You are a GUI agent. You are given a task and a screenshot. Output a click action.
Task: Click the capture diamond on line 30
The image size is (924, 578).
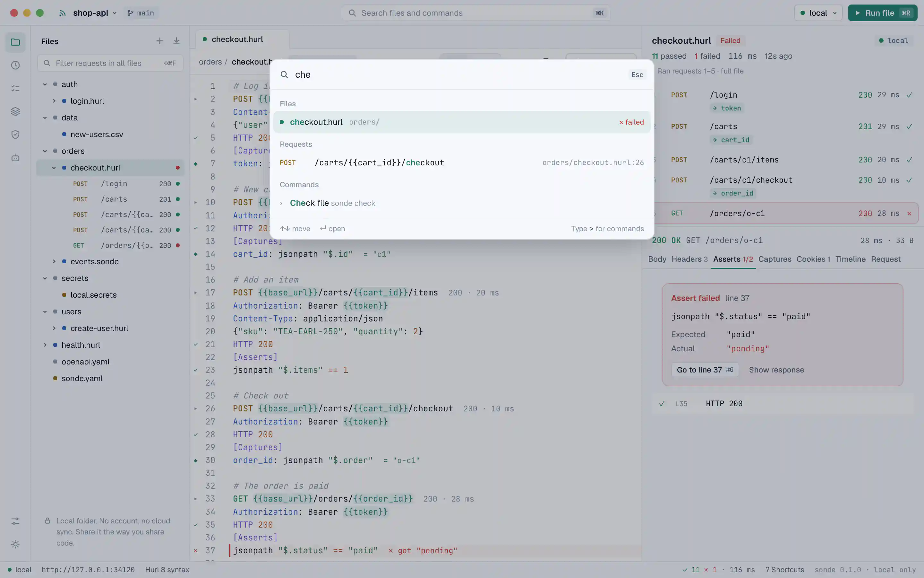tap(195, 460)
